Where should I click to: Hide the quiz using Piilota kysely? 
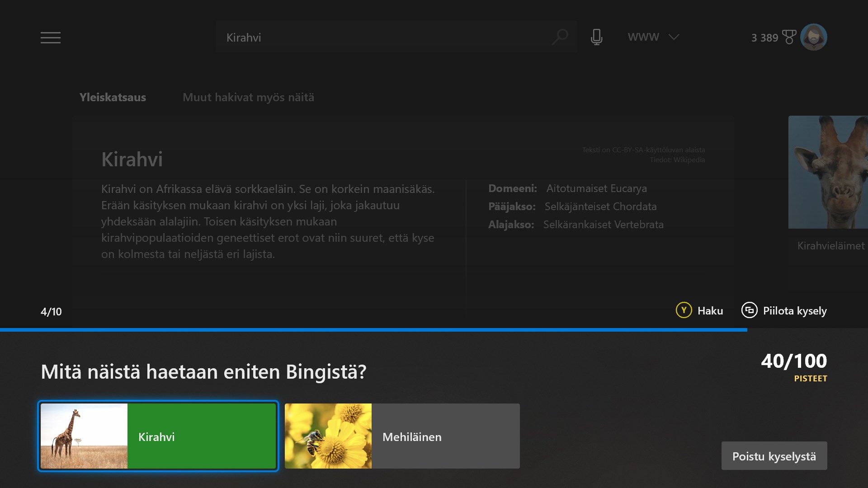(795, 310)
